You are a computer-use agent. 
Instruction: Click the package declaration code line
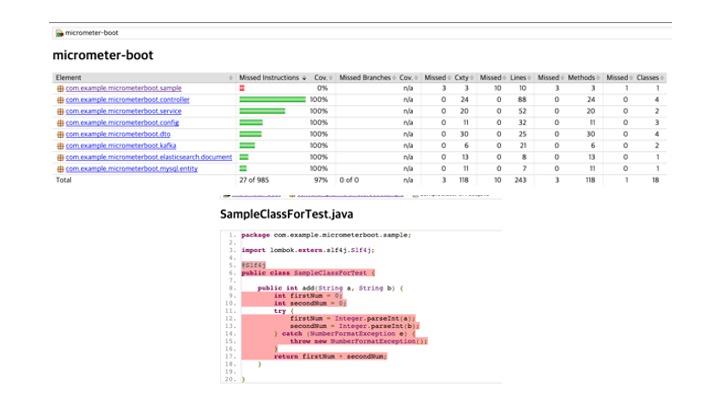coord(326,235)
